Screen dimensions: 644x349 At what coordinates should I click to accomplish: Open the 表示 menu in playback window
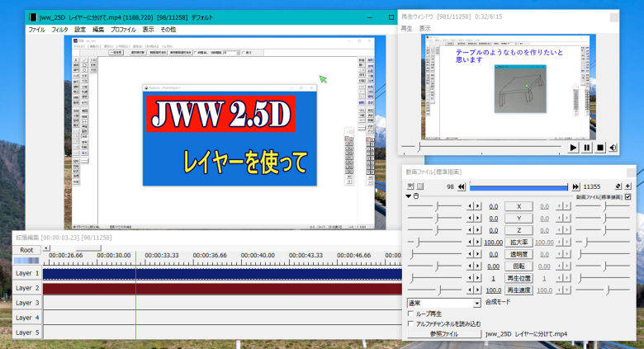pyautogui.click(x=424, y=28)
